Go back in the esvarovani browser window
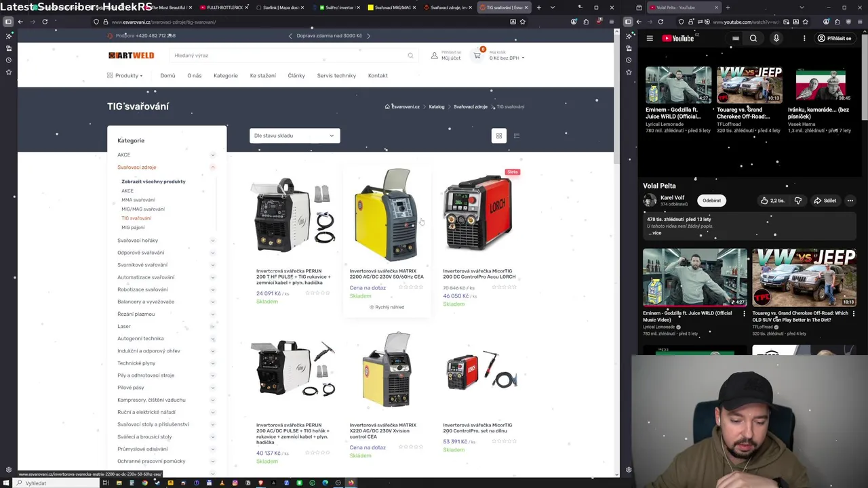 (20, 22)
